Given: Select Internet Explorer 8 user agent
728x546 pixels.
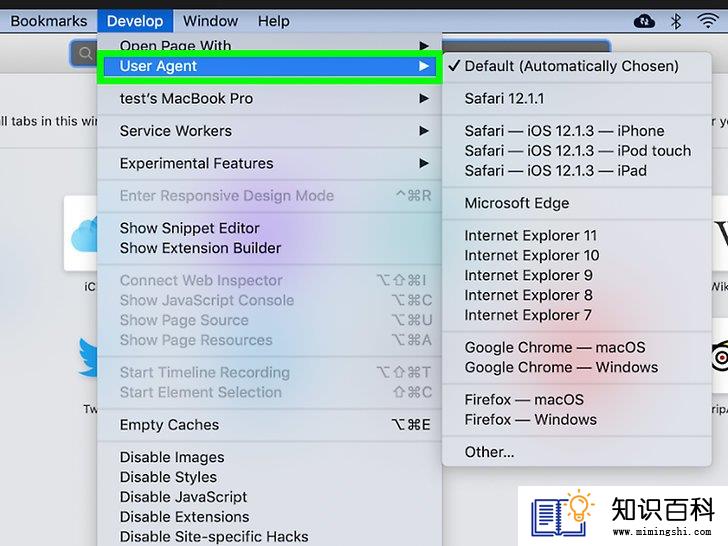Looking at the screenshot, I should 577,295.
